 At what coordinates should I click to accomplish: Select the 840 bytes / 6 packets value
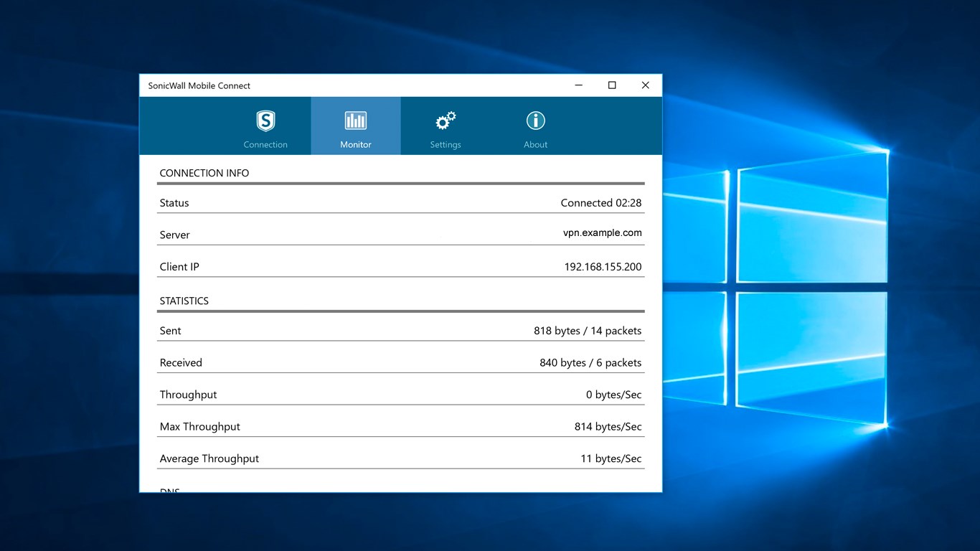point(590,363)
